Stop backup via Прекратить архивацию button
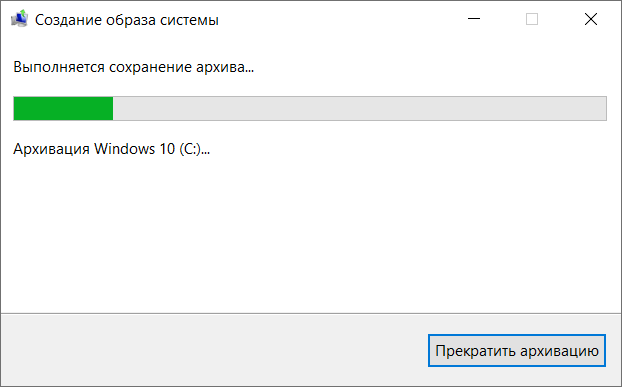The height and width of the screenshot is (387, 622). (x=516, y=351)
